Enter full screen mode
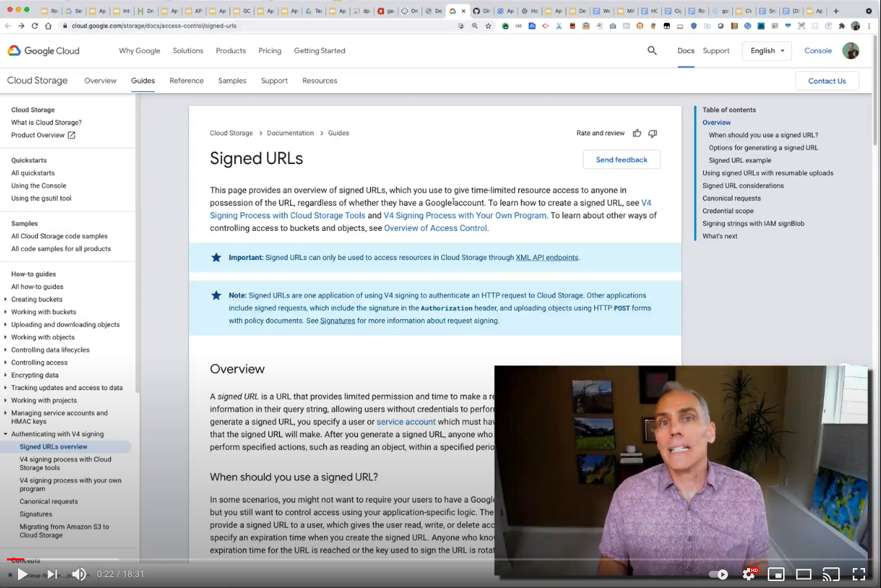The image size is (881, 588). click(859, 574)
